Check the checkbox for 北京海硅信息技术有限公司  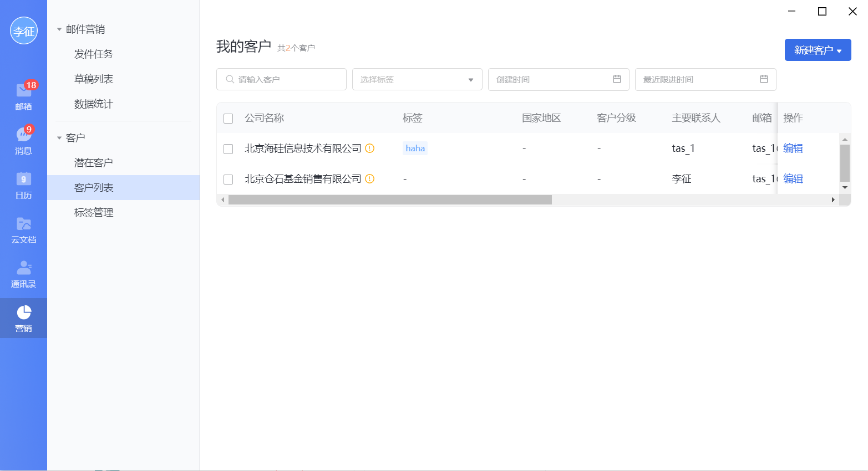click(x=229, y=148)
